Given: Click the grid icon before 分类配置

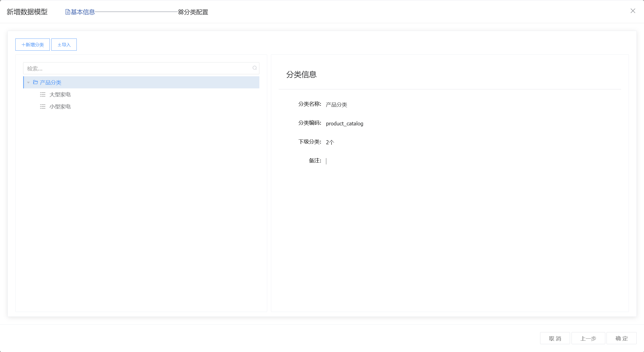Looking at the screenshot, I should click(x=181, y=12).
